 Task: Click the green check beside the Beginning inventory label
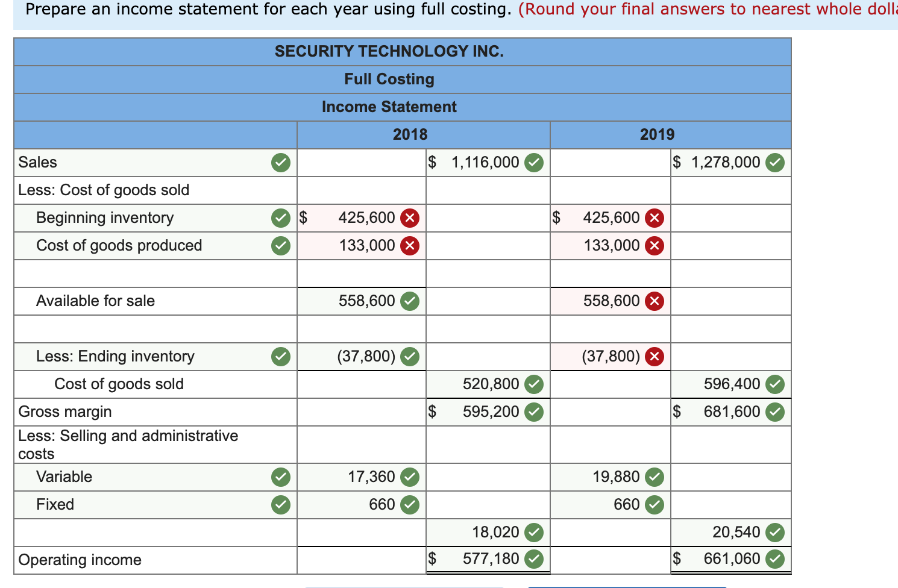(280, 217)
